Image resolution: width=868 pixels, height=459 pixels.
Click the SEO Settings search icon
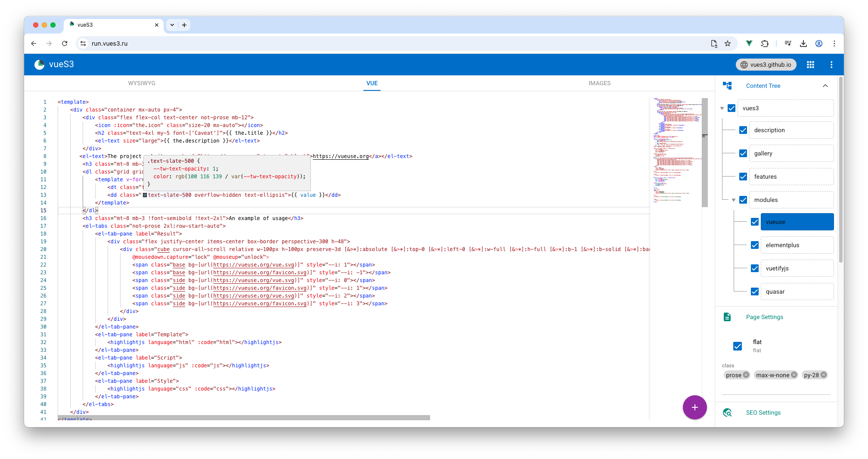(x=727, y=412)
